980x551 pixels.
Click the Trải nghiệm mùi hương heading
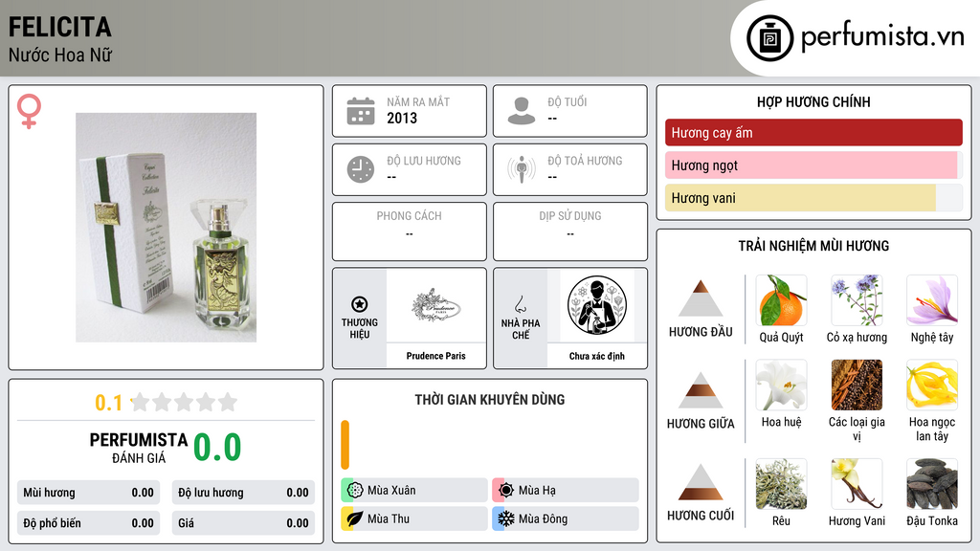tap(813, 246)
